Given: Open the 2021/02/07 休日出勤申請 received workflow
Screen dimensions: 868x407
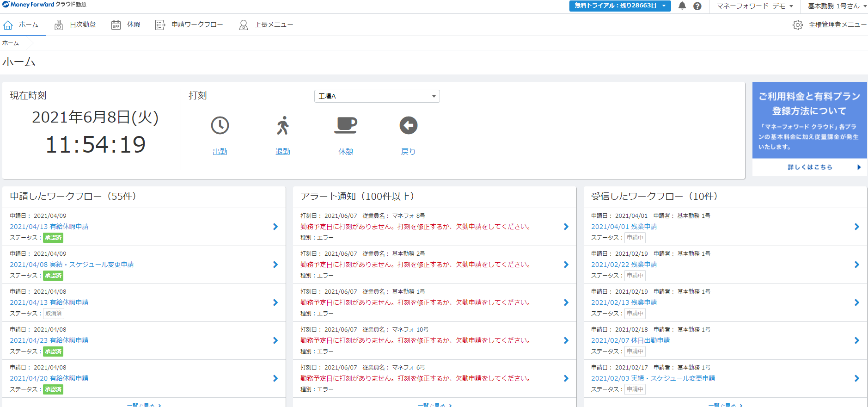Looking at the screenshot, I should (x=630, y=340).
